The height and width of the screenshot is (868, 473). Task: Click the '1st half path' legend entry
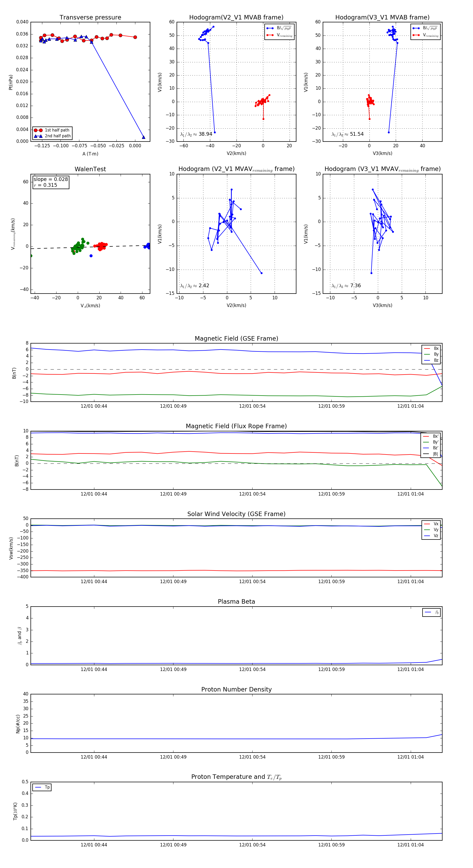pyautogui.click(x=52, y=130)
